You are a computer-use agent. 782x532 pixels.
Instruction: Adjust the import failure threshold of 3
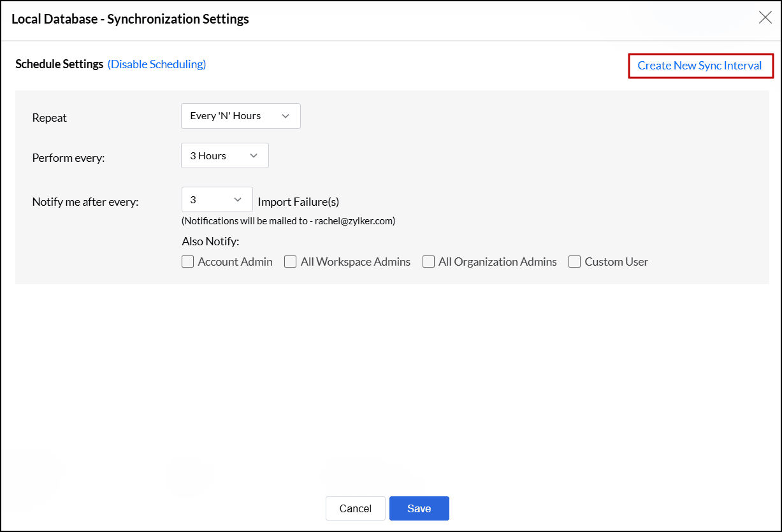click(201, 199)
